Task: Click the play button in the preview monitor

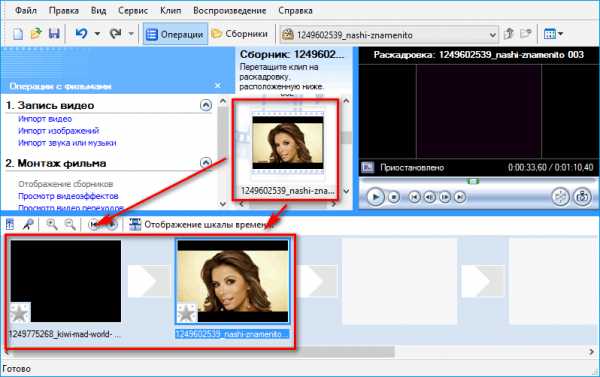Action: tap(375, 197)
